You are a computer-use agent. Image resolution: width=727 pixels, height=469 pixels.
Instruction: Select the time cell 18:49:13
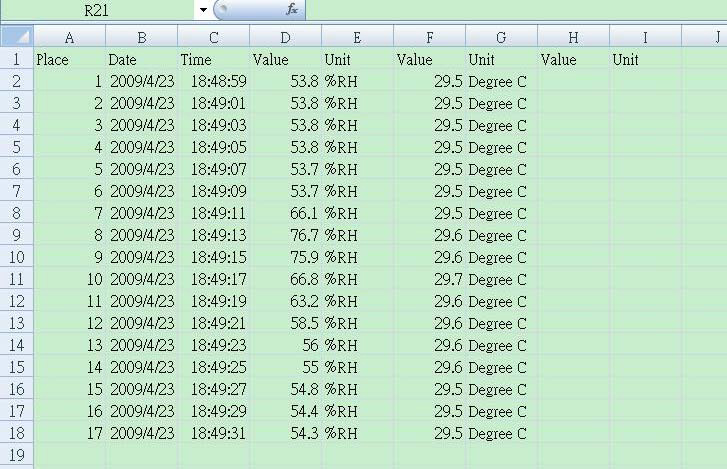pyautogui.click(x=214, y=235)
